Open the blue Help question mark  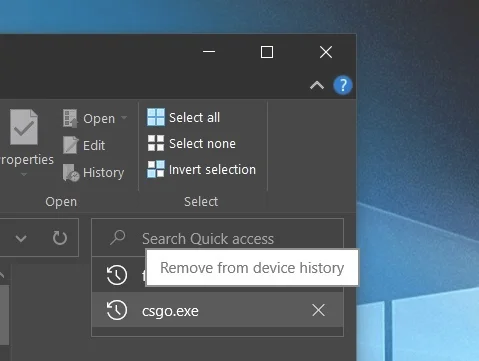[x=343, y=85]
